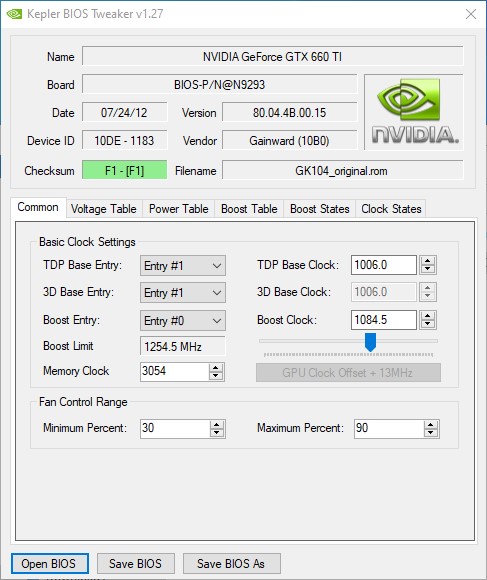The width and height of the screenshot is (487, 580).
Task: Select the Boost States tab
Action: [x=320, y=209]
